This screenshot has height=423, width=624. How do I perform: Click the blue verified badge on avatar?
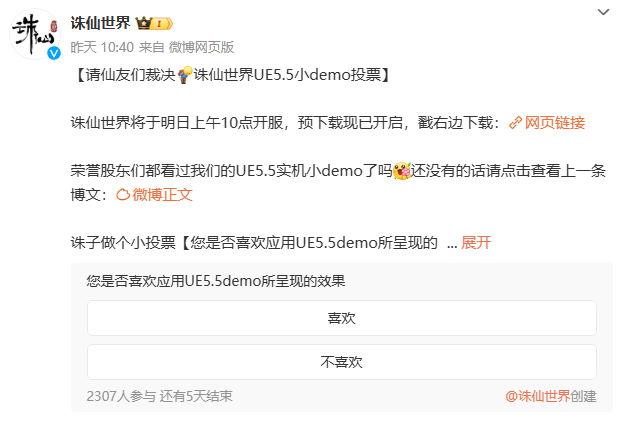tap(54, 53)
